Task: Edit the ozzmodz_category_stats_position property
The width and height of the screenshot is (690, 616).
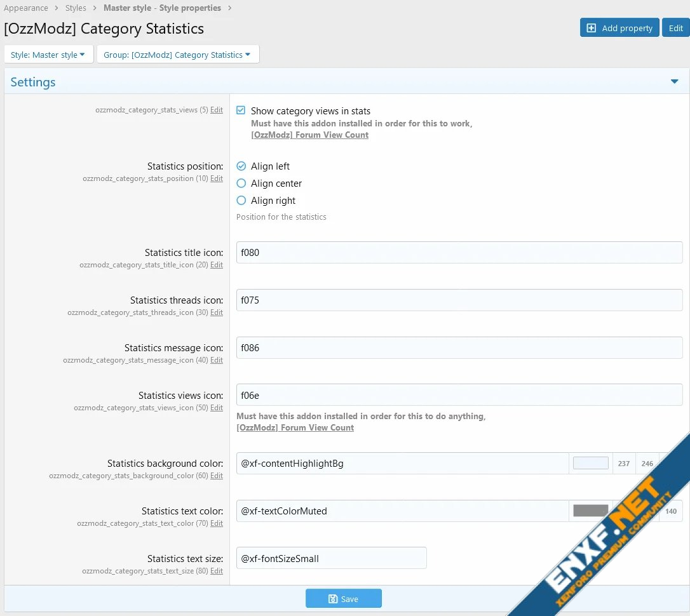Action: tap(217, 178)
